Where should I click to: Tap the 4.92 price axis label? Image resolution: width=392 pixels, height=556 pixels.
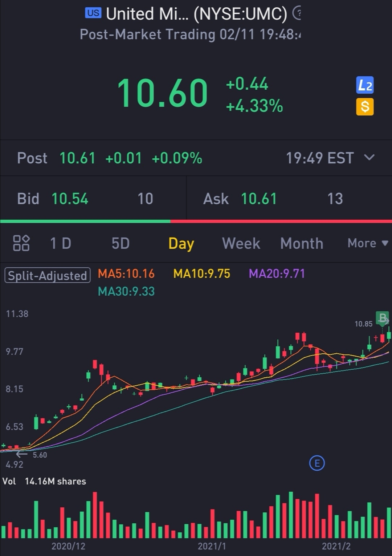click(15, 464)
